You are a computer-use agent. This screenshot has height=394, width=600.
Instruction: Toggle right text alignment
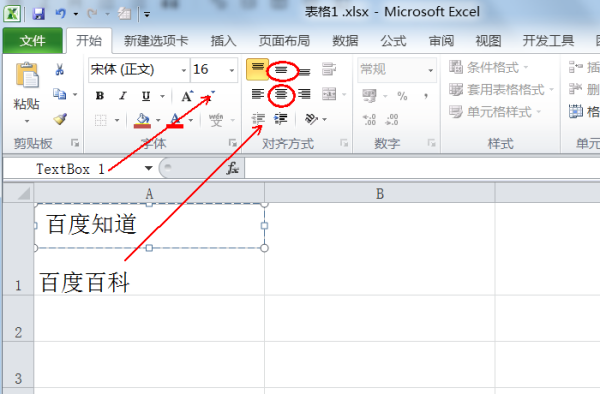[x=305, y=94]
